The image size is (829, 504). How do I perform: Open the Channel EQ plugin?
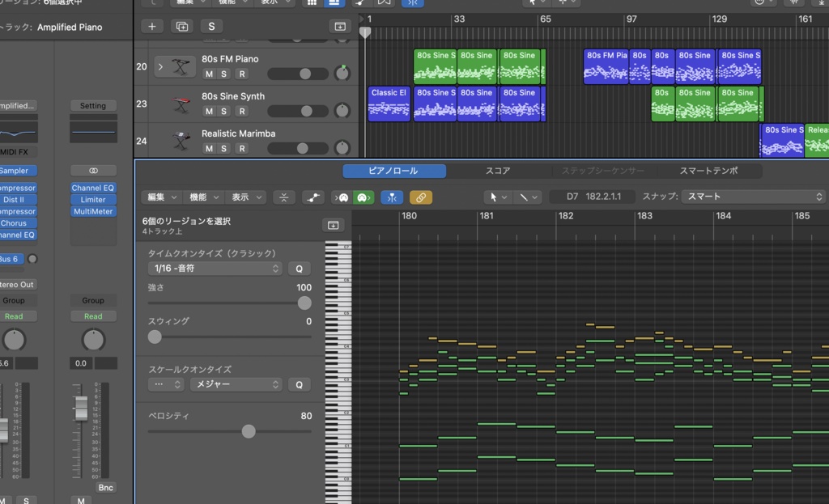93,188
